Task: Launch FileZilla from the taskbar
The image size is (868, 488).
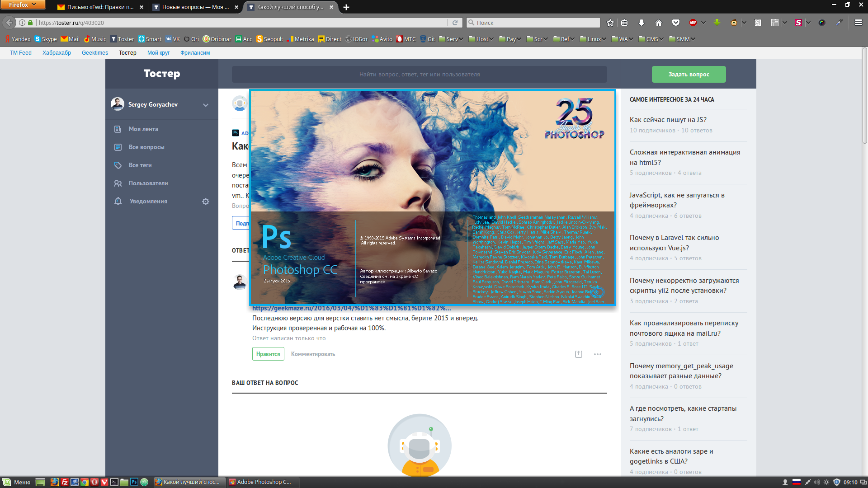Action: tap(65, 482)
